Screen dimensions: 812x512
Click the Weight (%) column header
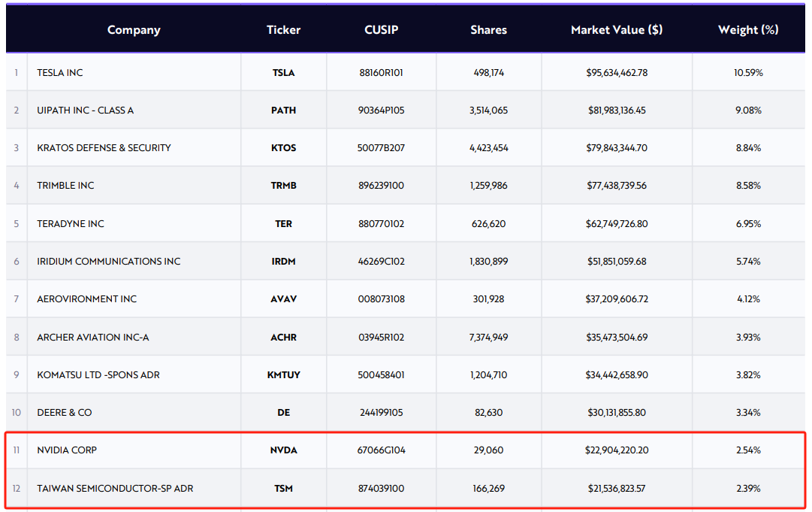coord(748,30)
